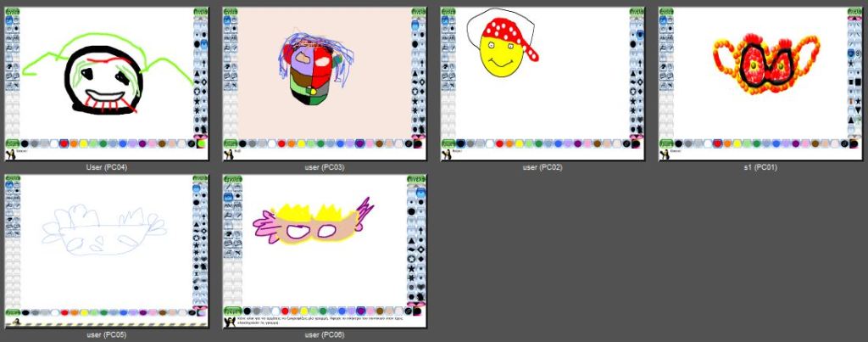Click Tux penguin icon in PC04 screen
Screen dimensions: 868x342
pyautogui.click(x=10, y=155)
